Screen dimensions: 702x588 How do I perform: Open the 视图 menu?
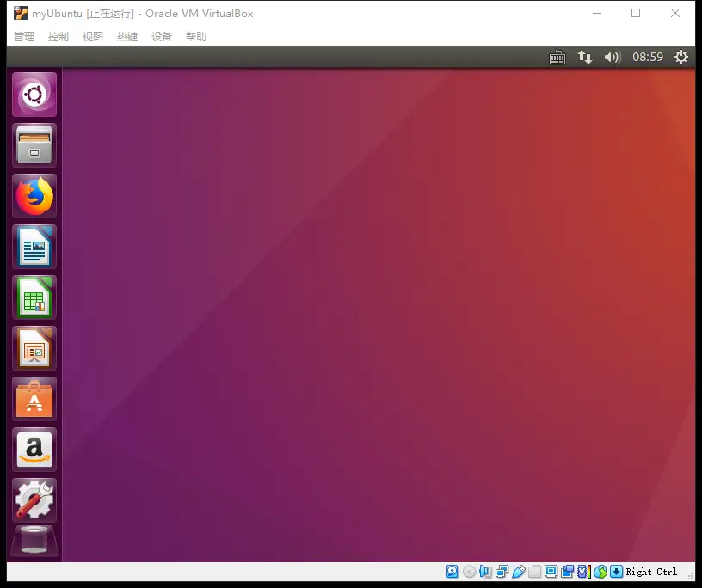tap(93, 36)
